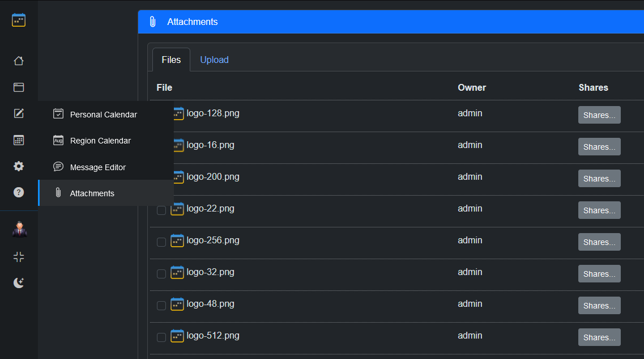Collapse the sidebar with shrink arrows icon
This screenshot has width=644, height=359.
pos(19,257)
